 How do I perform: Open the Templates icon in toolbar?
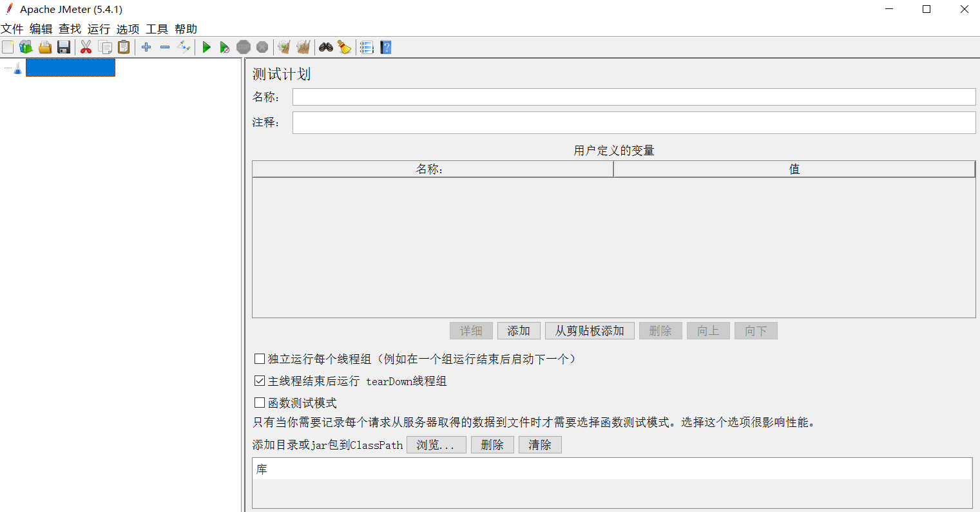point(26,47)
